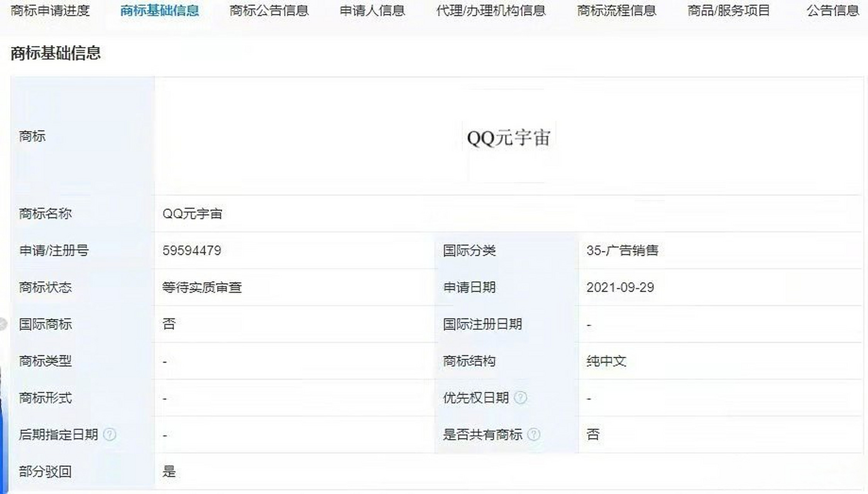Switch to the 商标公告信息 tab
868x494 pixels.
[x=269, y=11]
